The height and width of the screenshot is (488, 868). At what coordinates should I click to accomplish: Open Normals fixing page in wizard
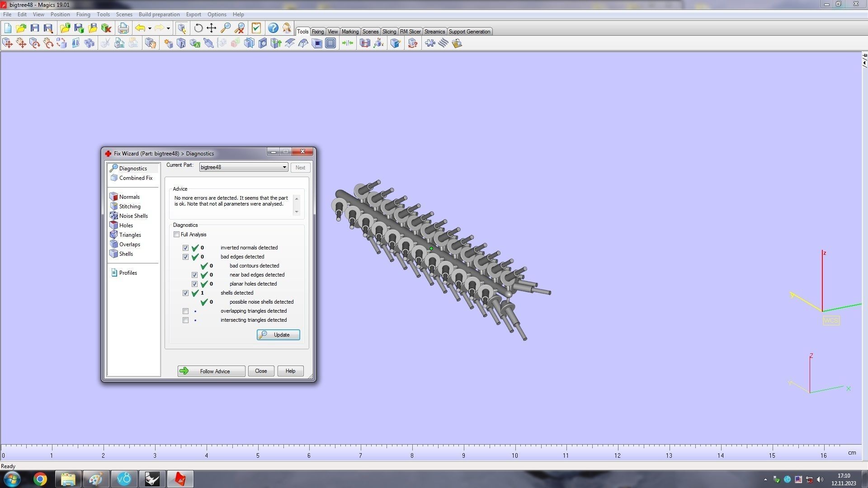click(129, 197)
